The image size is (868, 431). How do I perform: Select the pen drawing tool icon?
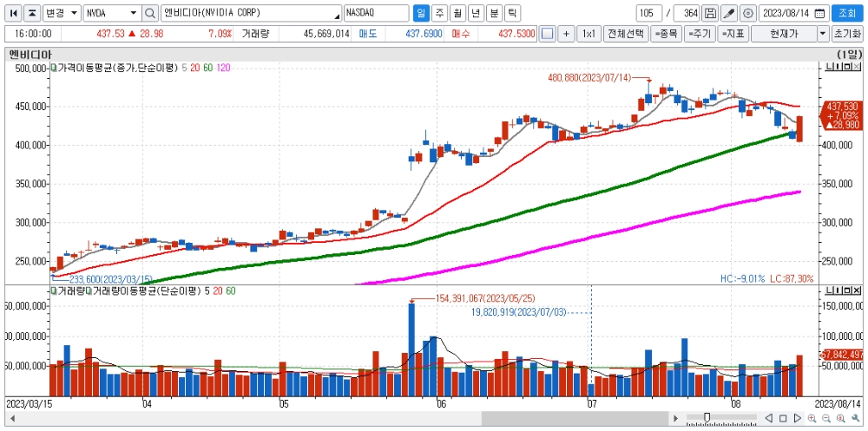tap(729, 13)
